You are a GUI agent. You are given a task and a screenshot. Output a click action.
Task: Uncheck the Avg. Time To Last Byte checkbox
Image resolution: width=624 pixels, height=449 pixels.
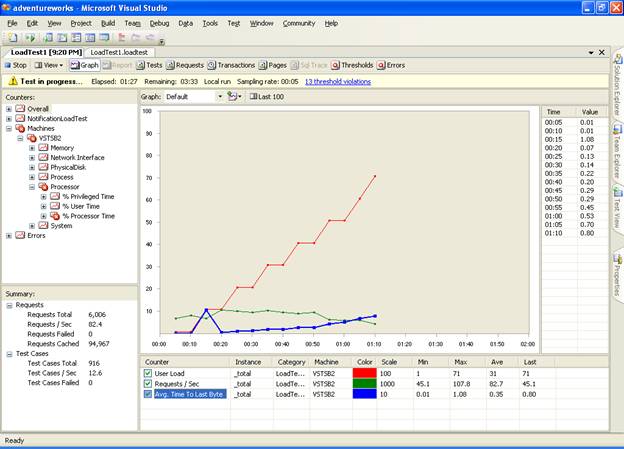(x=148, y=394)
